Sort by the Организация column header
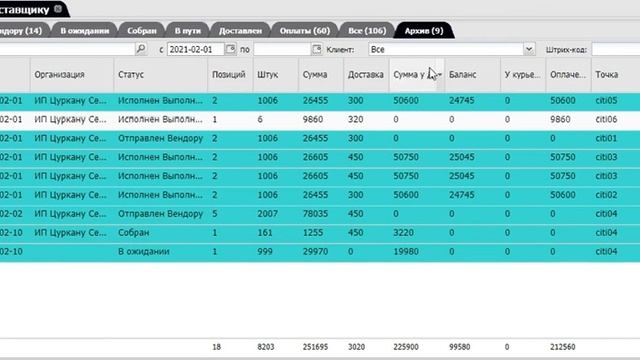 click(72, 75)
